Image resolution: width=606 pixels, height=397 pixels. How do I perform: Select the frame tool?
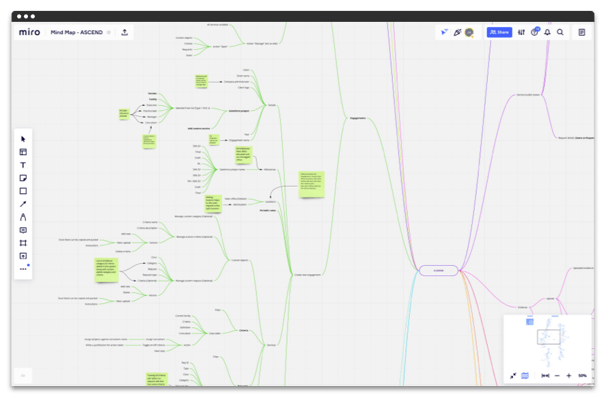click(23, 243)
